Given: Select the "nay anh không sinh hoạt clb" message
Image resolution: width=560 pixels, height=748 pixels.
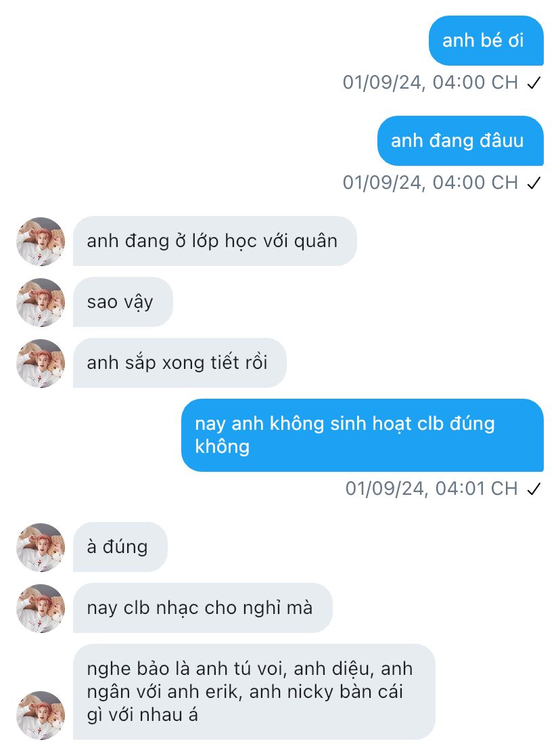Looking at the screenshot, I should [362, 435].
